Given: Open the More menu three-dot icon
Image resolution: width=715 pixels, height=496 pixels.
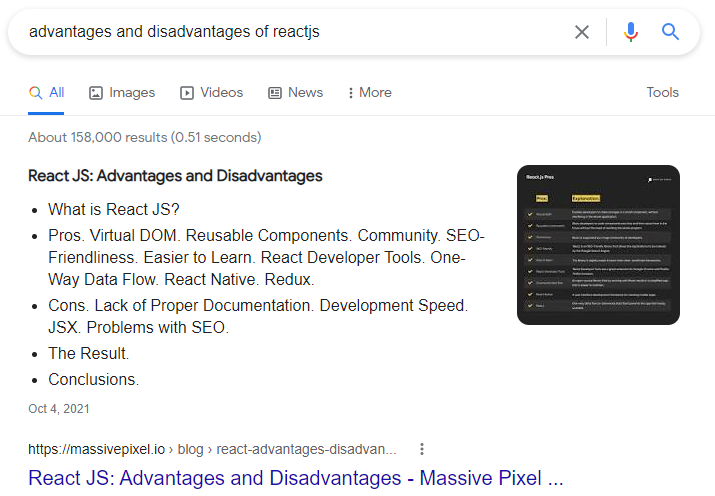Looking at the screenshot, I should [x=350, y=93].
